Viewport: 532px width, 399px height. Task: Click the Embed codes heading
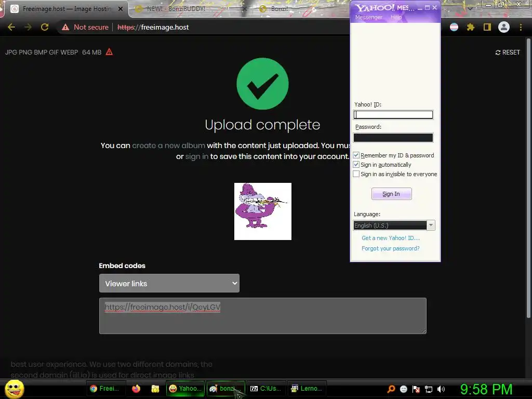(x=122, y=265)
